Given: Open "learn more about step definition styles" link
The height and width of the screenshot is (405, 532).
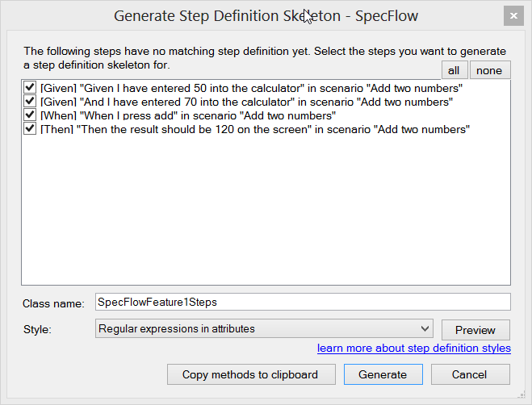Looking at the screenshot, I should pos(413,348).
